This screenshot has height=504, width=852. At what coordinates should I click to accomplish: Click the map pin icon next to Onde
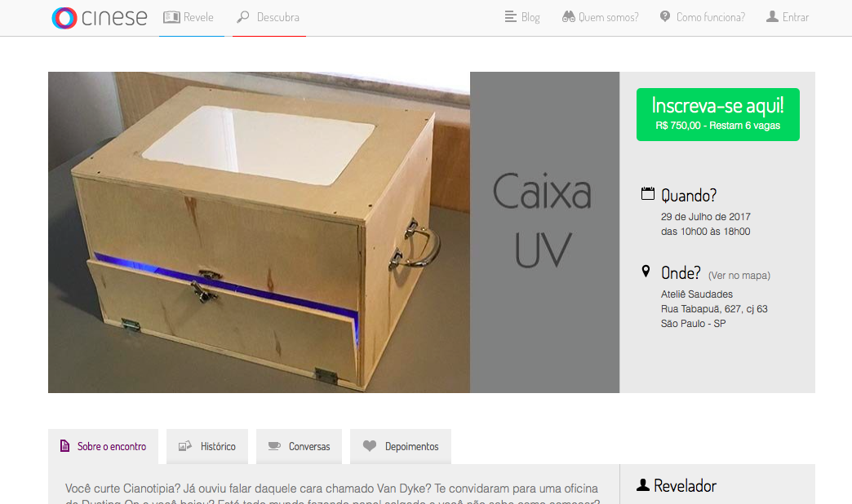(x=646, y=271)
